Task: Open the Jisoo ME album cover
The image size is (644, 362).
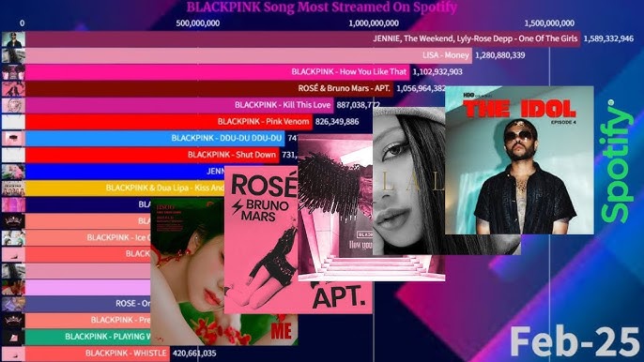Action: 188,272
